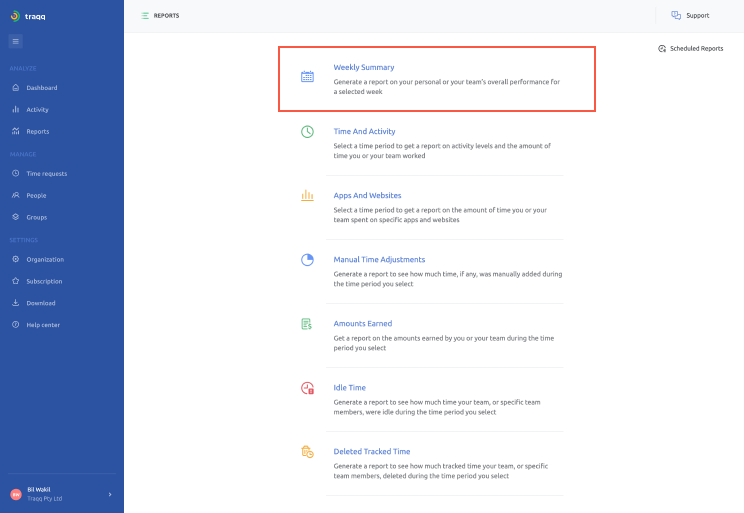744x513 pixels.
Task: Open Time requests in the sidebar
Action: pos(46,174)
